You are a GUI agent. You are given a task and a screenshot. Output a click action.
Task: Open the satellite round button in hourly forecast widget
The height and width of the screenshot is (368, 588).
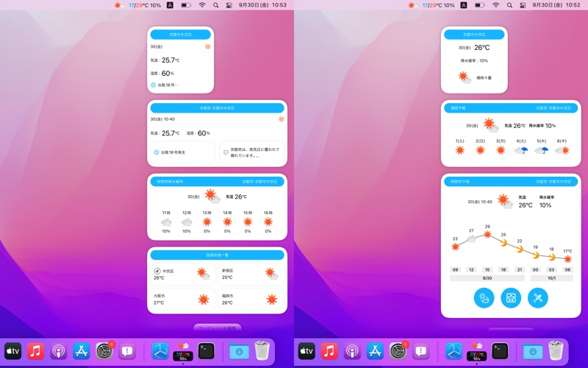(538, 298)
